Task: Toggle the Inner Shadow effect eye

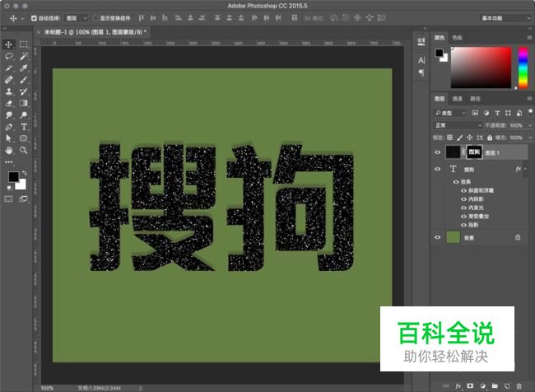Action: tap(463, 199)
